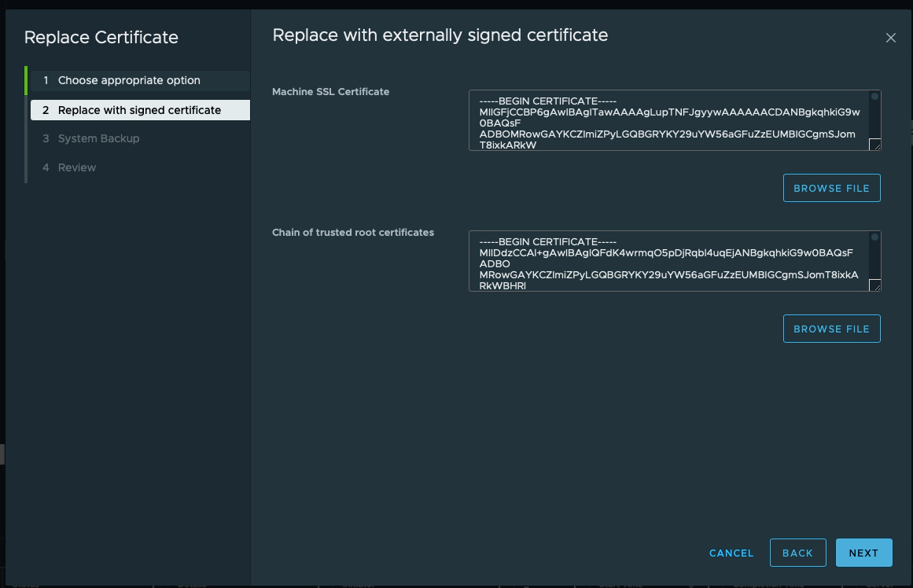Select wizard step 3 System Backup
Viewport: 913px width, 588px height.
[98, 138]
